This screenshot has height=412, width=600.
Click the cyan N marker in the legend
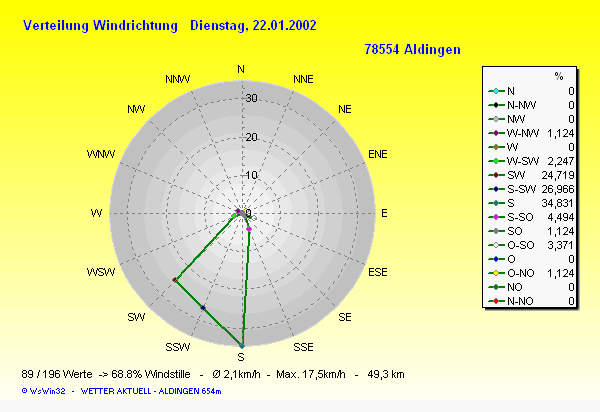tap(495, 91)
